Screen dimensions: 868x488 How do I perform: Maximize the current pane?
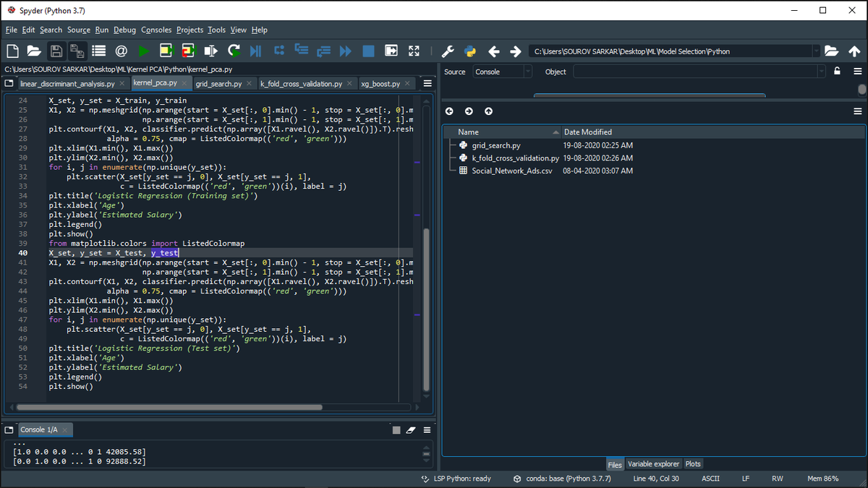tap(391, 51)
